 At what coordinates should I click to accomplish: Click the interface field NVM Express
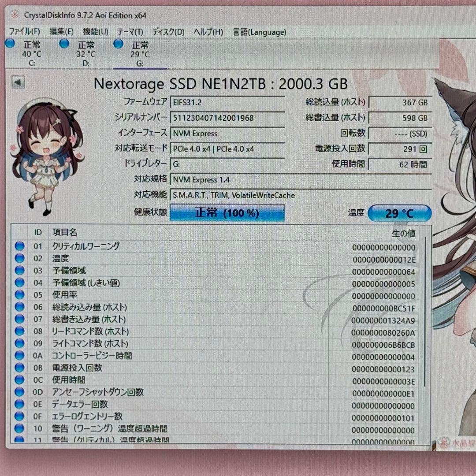click(x=227, y=133)
